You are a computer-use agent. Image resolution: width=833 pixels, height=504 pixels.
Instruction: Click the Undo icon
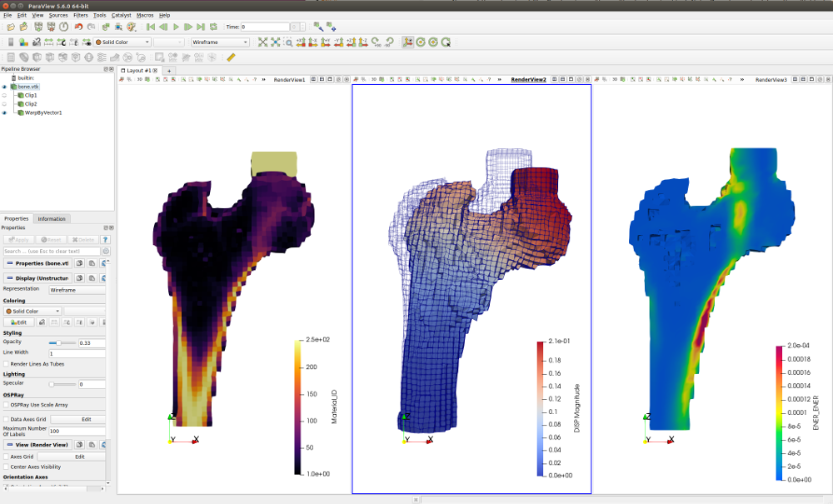point(78,27)
